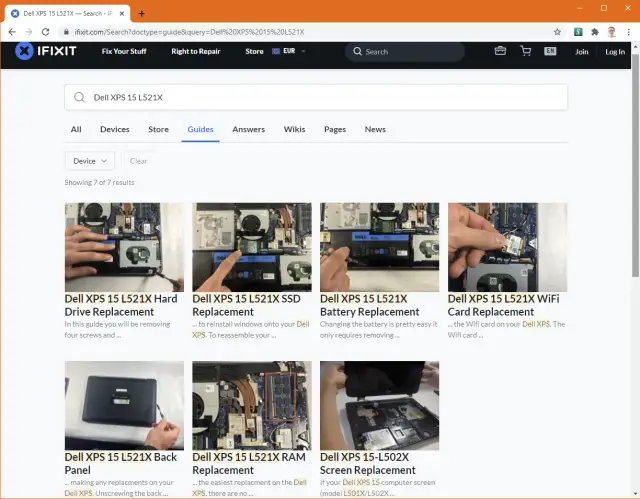This screenshot has height=499, width=640.
Task: Switch to the Wikis tab
Action: (x=294, y=129)
